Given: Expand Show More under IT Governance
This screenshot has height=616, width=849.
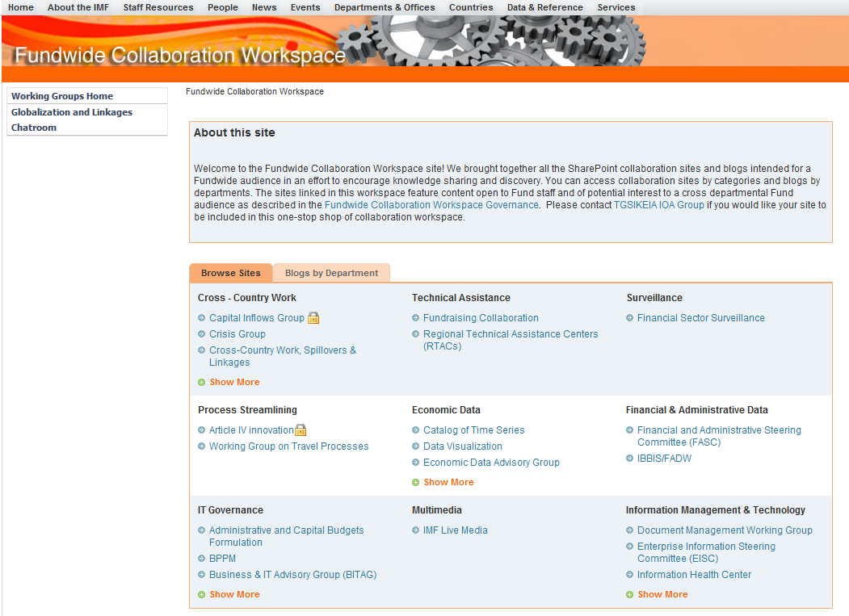Looking at the screenshot, I should (x=234, y=594).
